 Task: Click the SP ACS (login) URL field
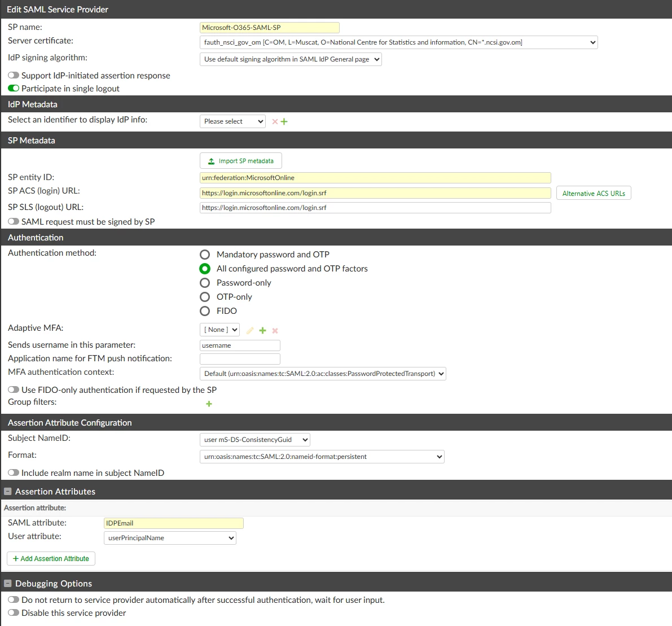tap(375, 193)
